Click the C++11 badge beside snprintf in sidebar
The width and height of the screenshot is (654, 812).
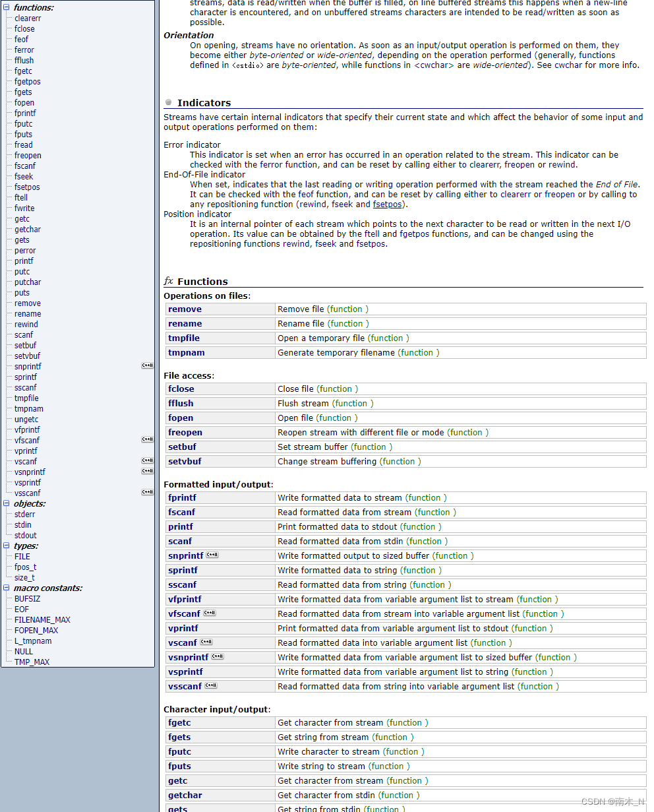coord(148,365)
